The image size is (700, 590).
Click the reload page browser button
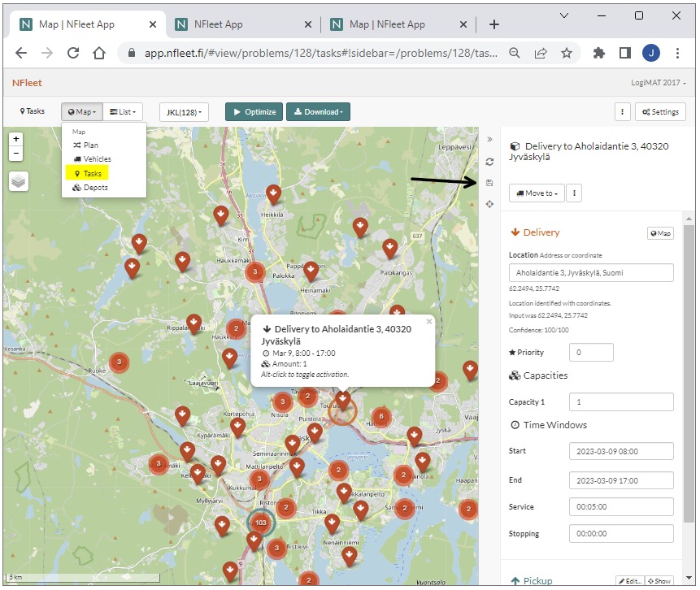(73, 53)
